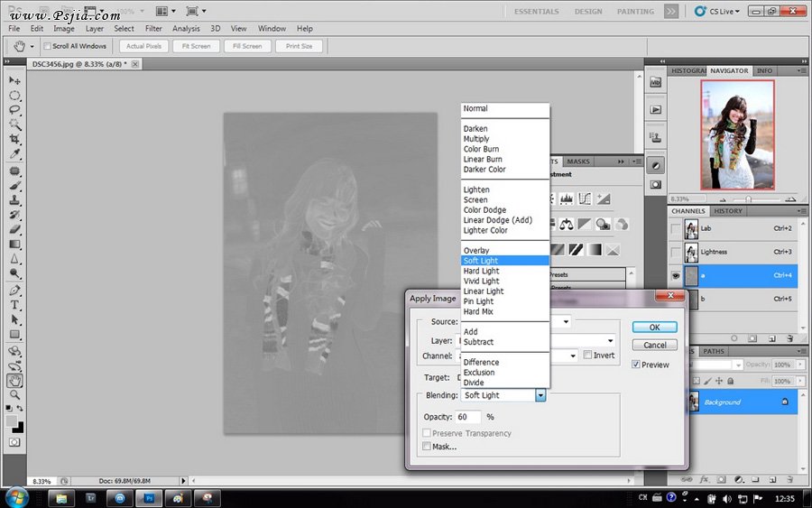Viewport: 812px width, 508px height.
Task: Click the Curves adjustment icon
Action: point(586,199)
